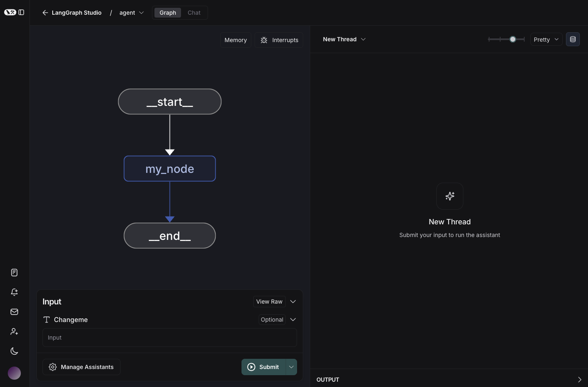Expand the Pretty output format dropdown
Image resolution: width=588 pixels, height=387 pixels.
coord(546,39)
